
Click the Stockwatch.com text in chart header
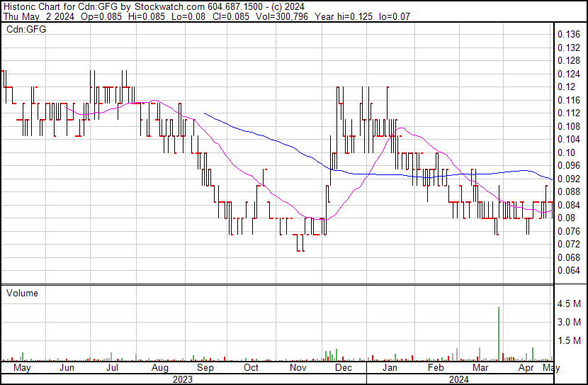coord(164,6)
